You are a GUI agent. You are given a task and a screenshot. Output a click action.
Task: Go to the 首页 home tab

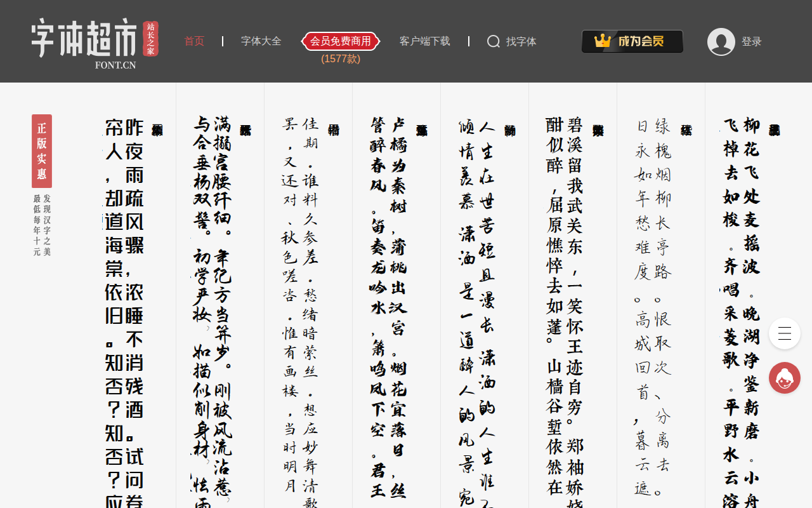(x=194, y=41)
